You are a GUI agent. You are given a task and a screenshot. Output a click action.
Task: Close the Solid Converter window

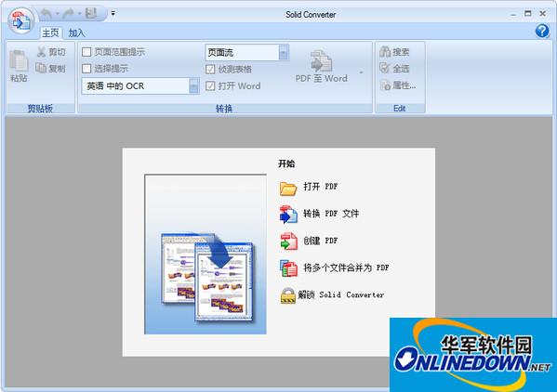click(542, 14)
